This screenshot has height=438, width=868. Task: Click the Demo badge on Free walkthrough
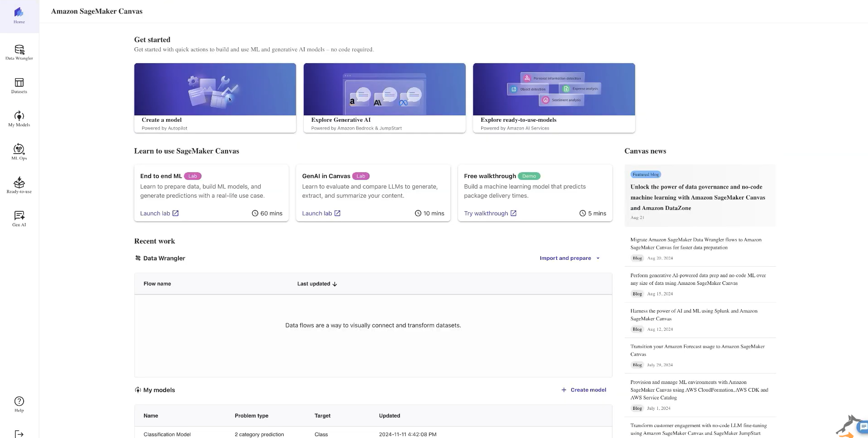click(x=529, y=176)
